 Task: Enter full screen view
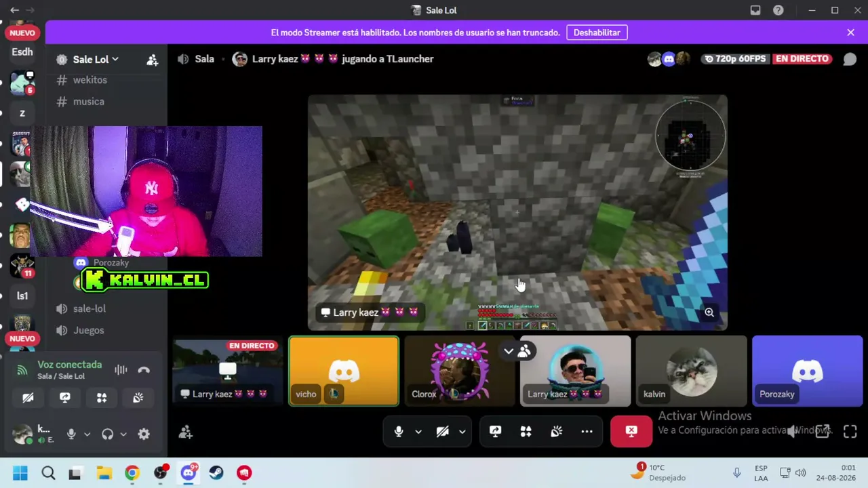[850, 432]
